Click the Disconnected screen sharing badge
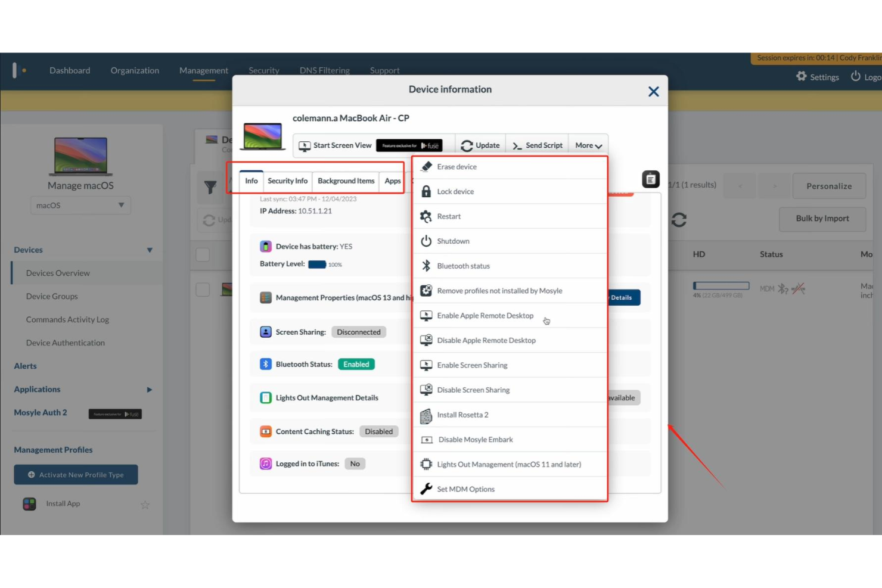This screenshot has width=882, height=588. 359,332
